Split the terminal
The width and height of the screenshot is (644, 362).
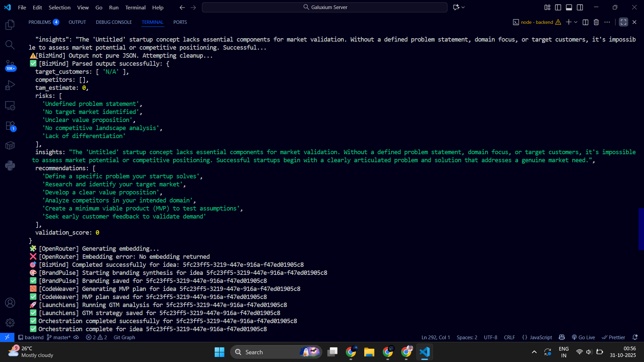pos(585,22)
